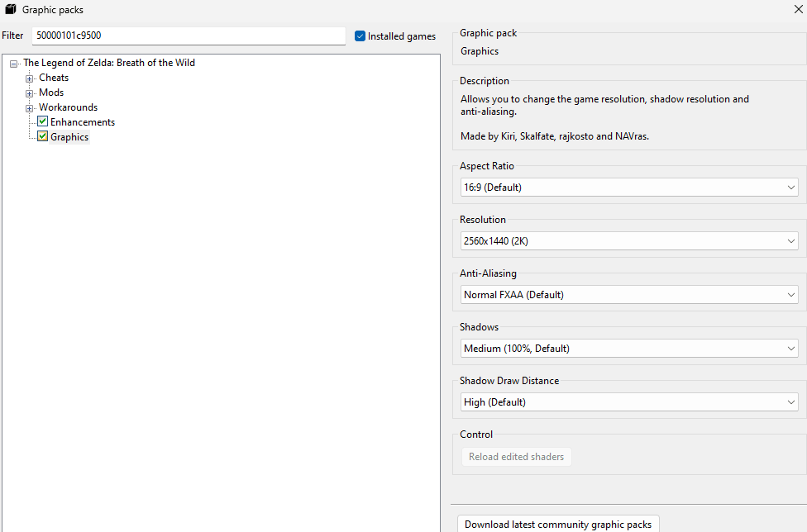The height and width of the screenshot is (532, 807).
Task: Click the Graphic packs window icon
Action: point(11,10)
